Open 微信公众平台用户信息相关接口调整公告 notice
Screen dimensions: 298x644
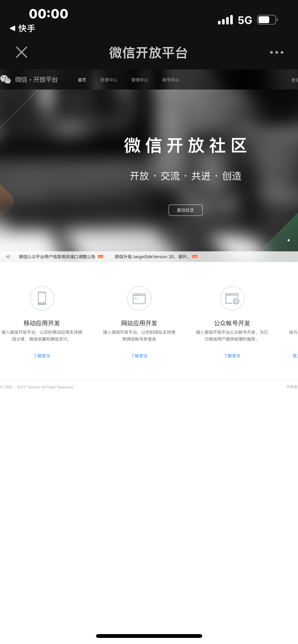(x=57, y=257)
